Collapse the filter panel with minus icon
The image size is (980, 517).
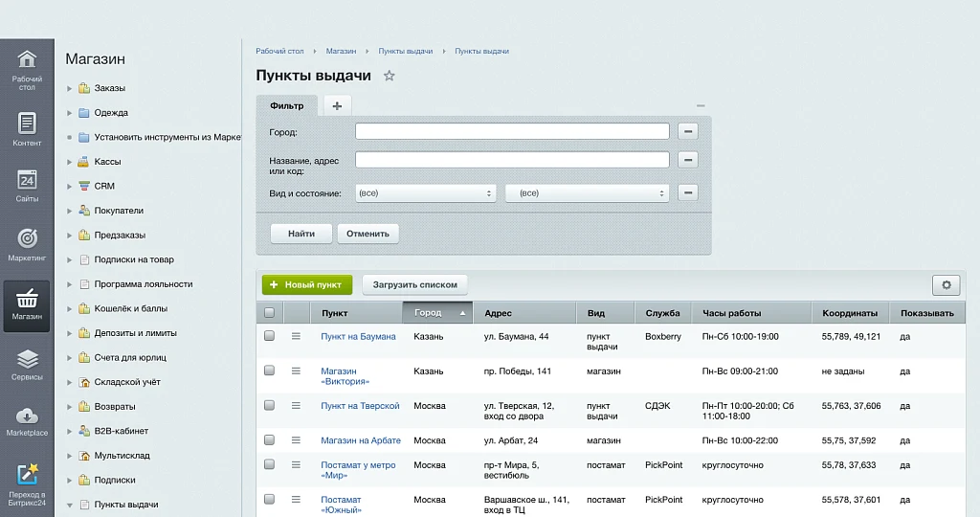click(x=701, y=105)
